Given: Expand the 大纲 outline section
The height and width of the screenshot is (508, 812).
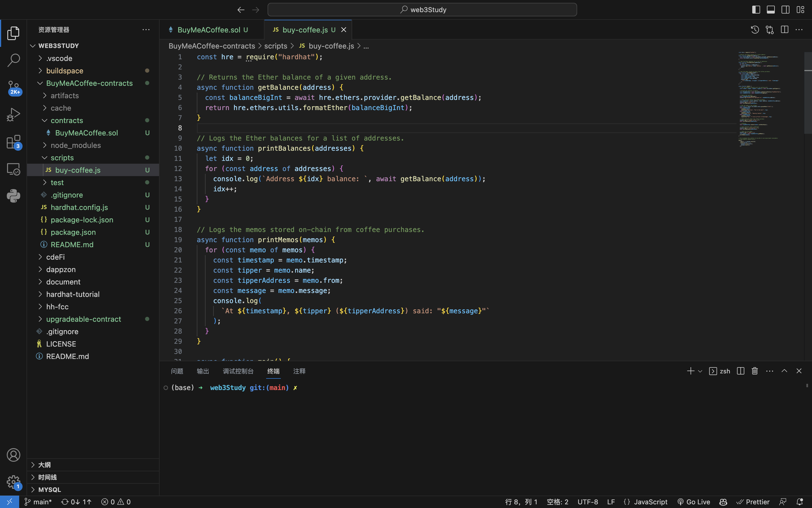Looking at the screenshot, I should point(93,465).
